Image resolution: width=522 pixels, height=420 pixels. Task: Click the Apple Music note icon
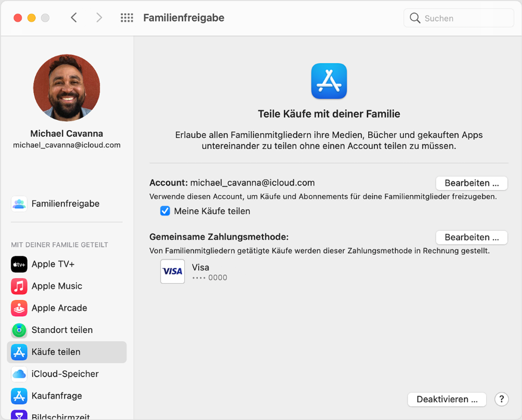pyautogui.click(x=19, y=286)
